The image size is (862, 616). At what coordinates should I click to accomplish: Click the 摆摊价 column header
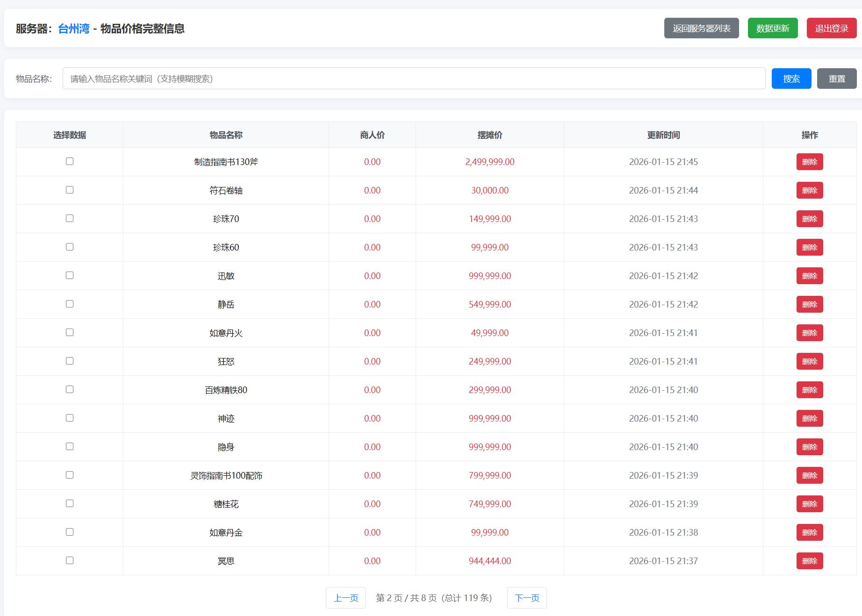pyautogui.click(x=489, y=135)
